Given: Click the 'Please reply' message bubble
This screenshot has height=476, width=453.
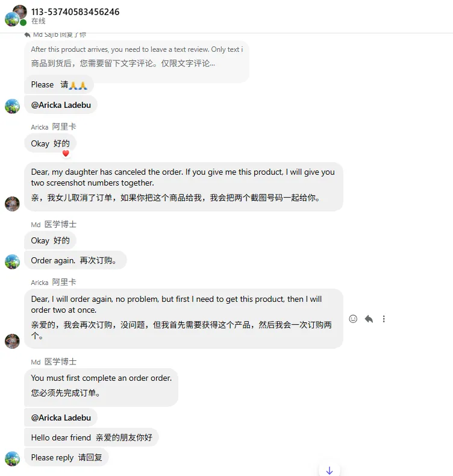Looking at the screenshot, I should [x=66, y=457].
